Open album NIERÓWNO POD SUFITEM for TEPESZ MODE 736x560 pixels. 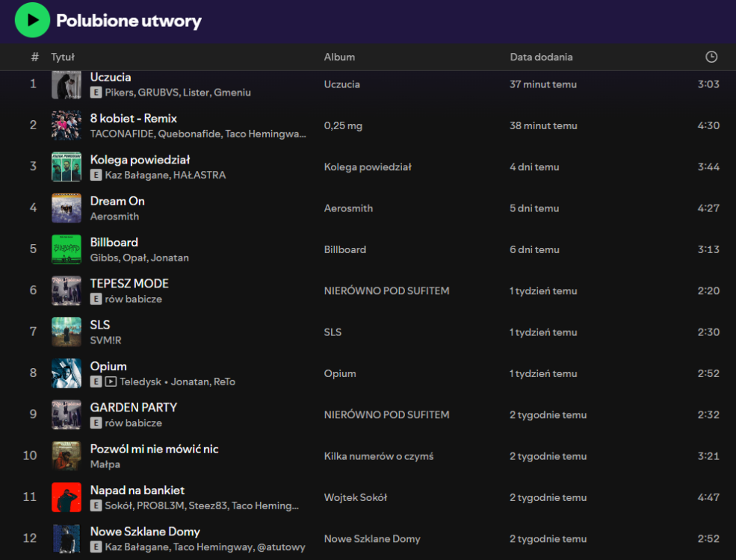click(x=386, y=290)
